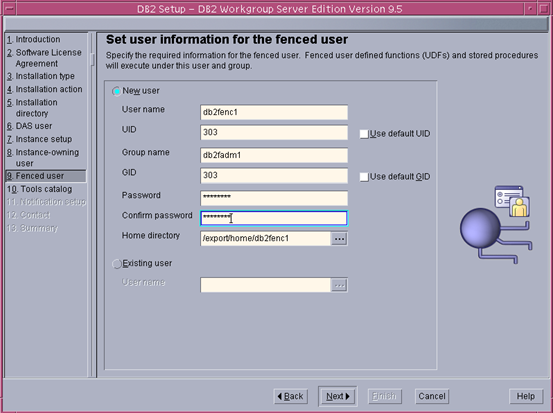This screenshot has width=553, height=413.
Task: Jump to step 3 Installation type
Action: point(41,76)
